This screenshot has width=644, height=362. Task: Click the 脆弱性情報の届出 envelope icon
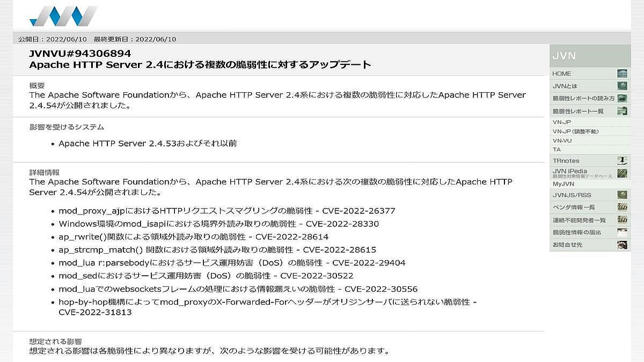pos(621,233)
